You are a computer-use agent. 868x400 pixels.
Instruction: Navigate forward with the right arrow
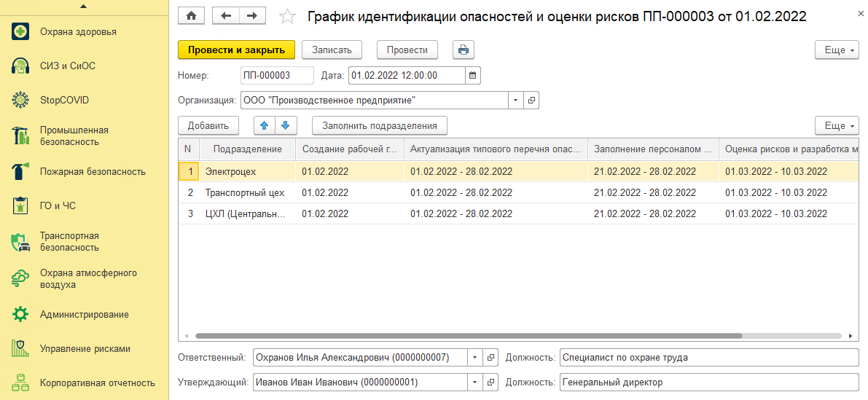252,16
